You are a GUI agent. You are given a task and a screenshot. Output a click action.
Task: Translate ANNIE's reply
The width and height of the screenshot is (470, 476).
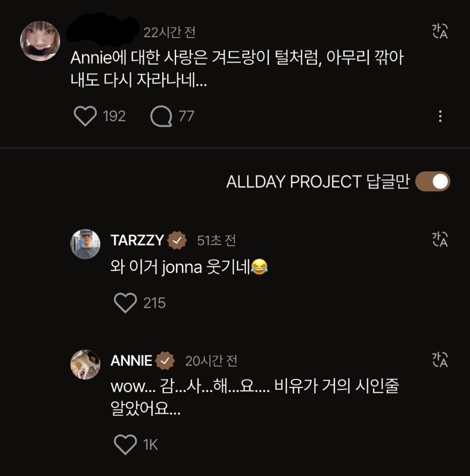coord(440,360)
